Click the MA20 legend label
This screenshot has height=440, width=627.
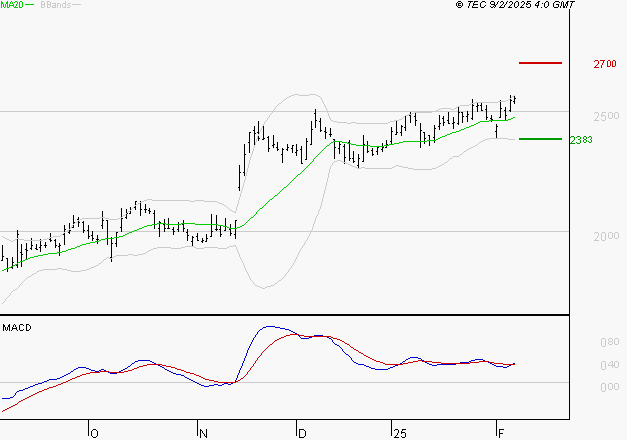click(12, 5)
